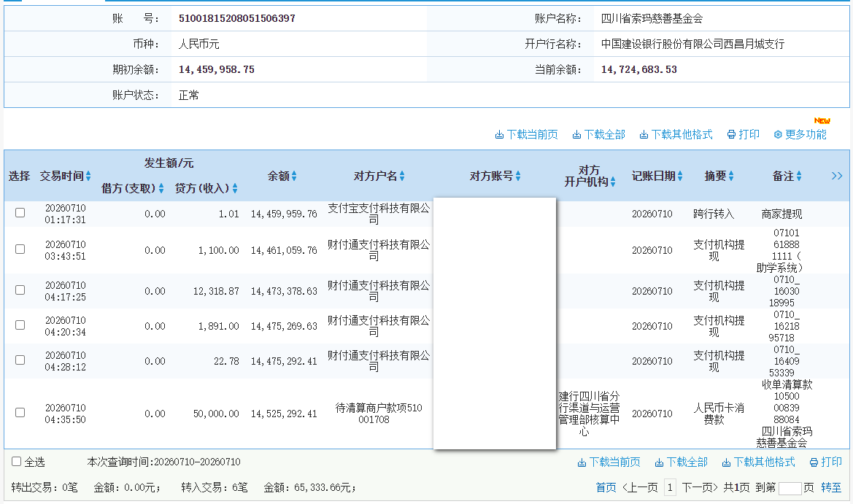Click 转至 jump-to-page link
This screenshot has width=853, height=504.
click(831, 487)
